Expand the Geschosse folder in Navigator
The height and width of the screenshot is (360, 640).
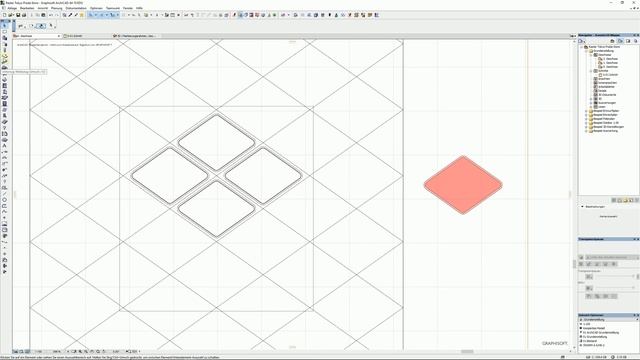point(591,55)
